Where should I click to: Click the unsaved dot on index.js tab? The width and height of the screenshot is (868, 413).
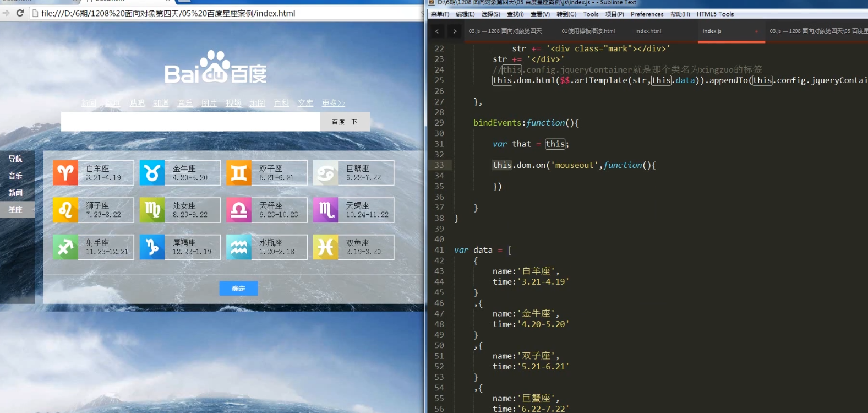(x=757, y=31)
